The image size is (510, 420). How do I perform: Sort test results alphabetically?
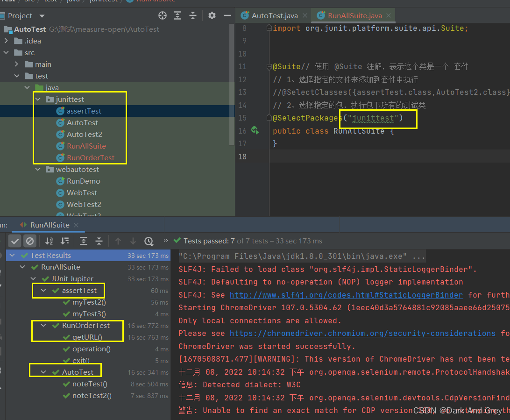(49, 241)
